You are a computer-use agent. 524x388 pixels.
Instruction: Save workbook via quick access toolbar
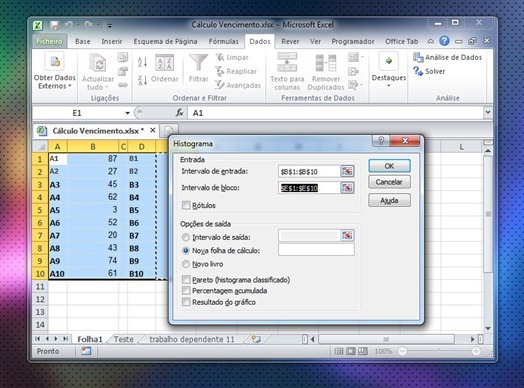[54, 25]
